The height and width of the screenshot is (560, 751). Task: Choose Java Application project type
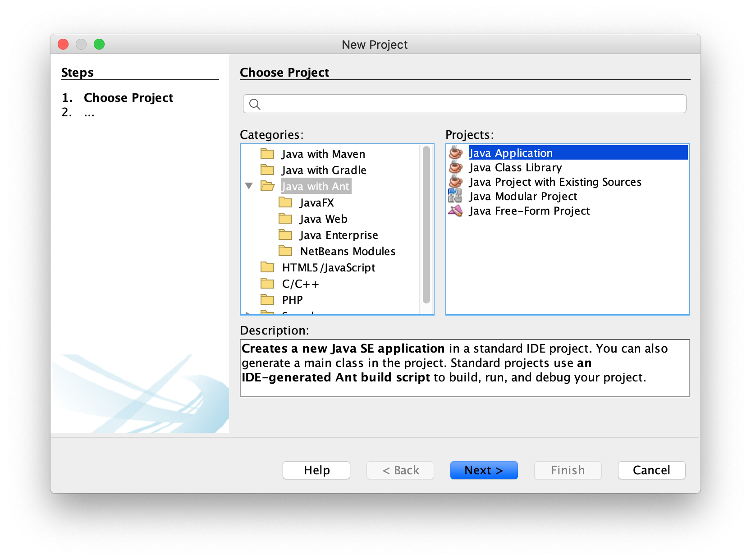coord(578,153)
